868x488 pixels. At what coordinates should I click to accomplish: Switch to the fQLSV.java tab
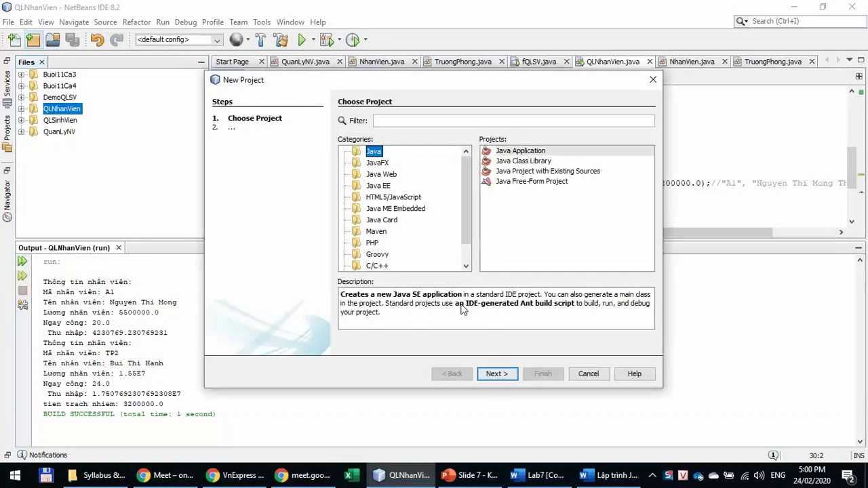(x=539, y=62)
